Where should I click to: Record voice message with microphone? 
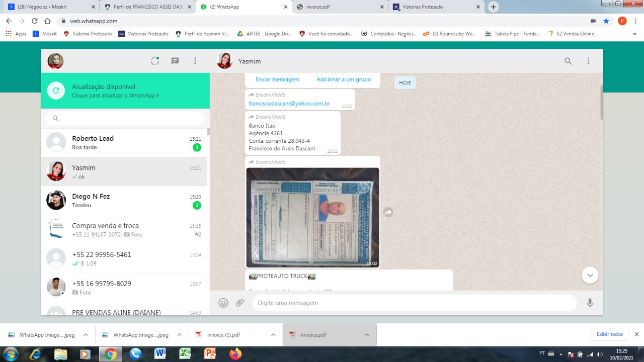click(590, 303)
